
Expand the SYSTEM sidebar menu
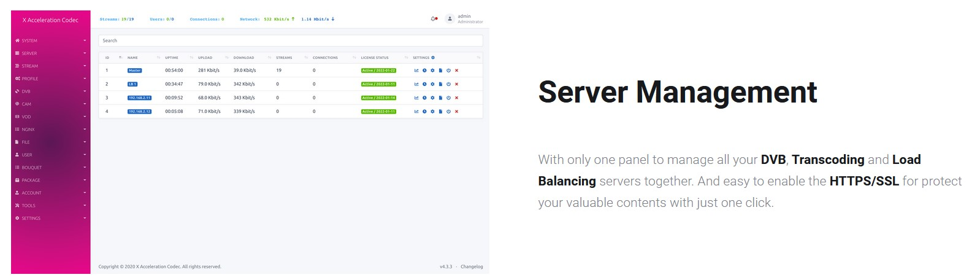tap(50, 41)
